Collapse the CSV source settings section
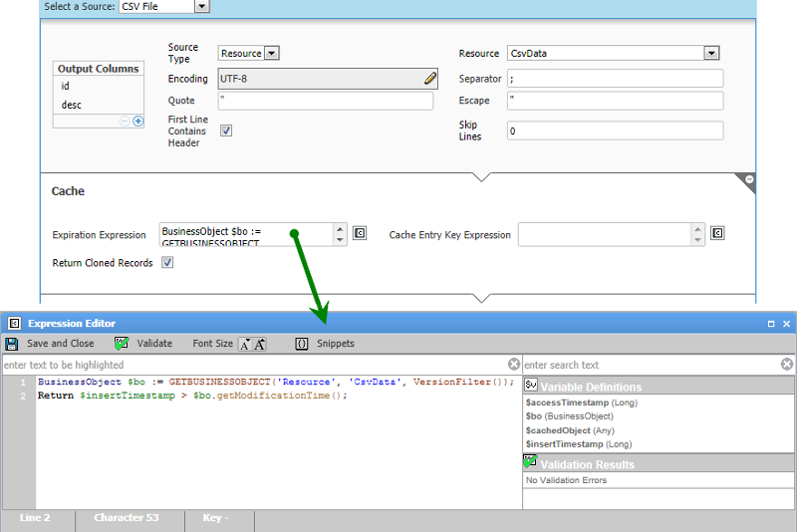Image resolution: width=797 pixels, height=532 pixels. click(481, 176)
